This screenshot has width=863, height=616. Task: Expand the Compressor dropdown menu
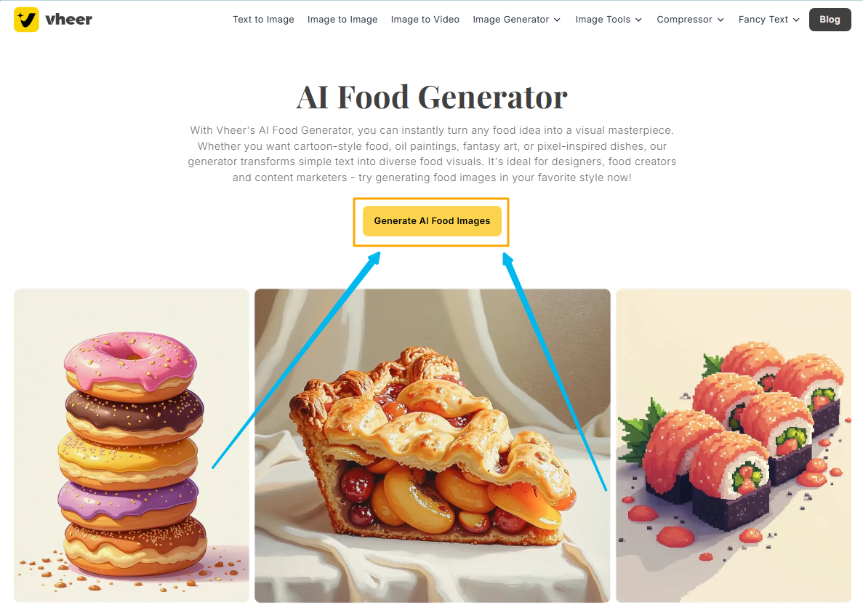click(x=690, y=19)
